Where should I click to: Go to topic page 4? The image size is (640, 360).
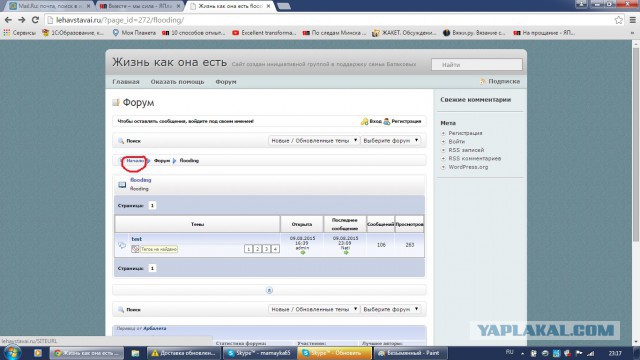pyautogui.click(x=276, y=249)
